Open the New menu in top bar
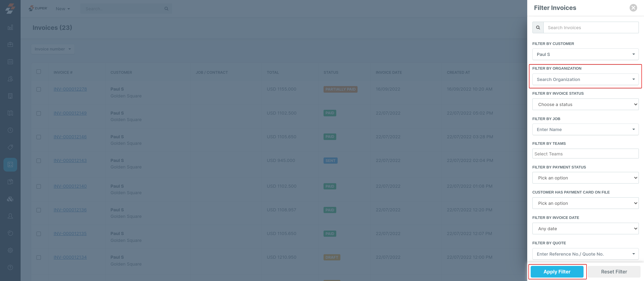 (x=63, y=9)
